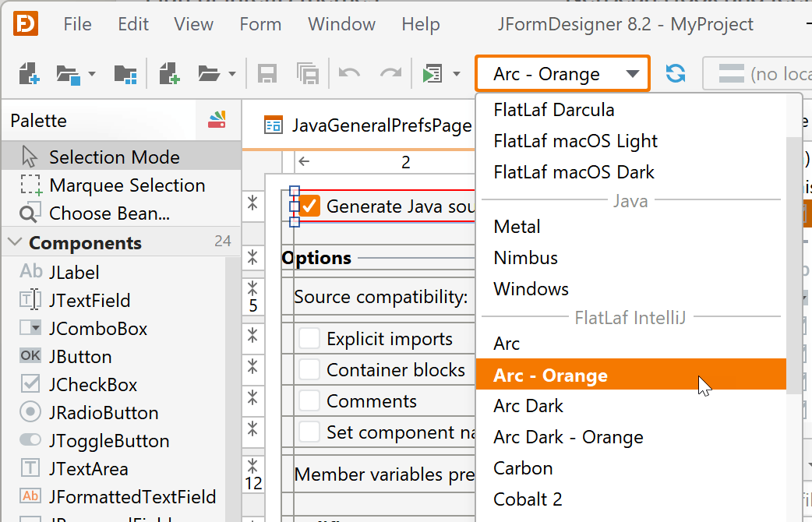Viewport: 812px width, 522px height.
Task: Open the File menu
Action: (x=77, y=24)
